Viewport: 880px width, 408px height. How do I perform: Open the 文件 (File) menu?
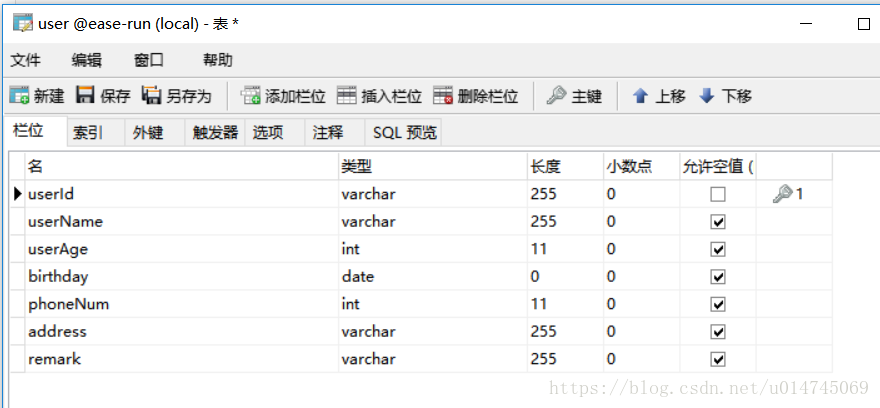click(x=25, y=60)
